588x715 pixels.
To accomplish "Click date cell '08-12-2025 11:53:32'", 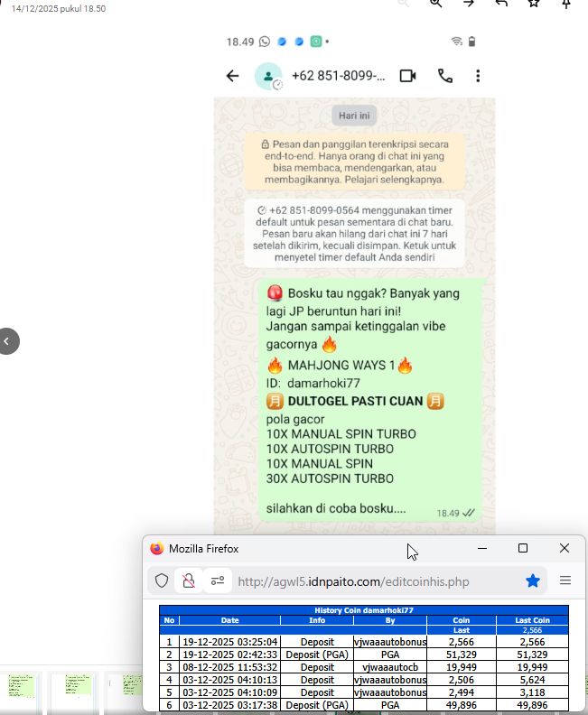I will click(x=230, y=667).
